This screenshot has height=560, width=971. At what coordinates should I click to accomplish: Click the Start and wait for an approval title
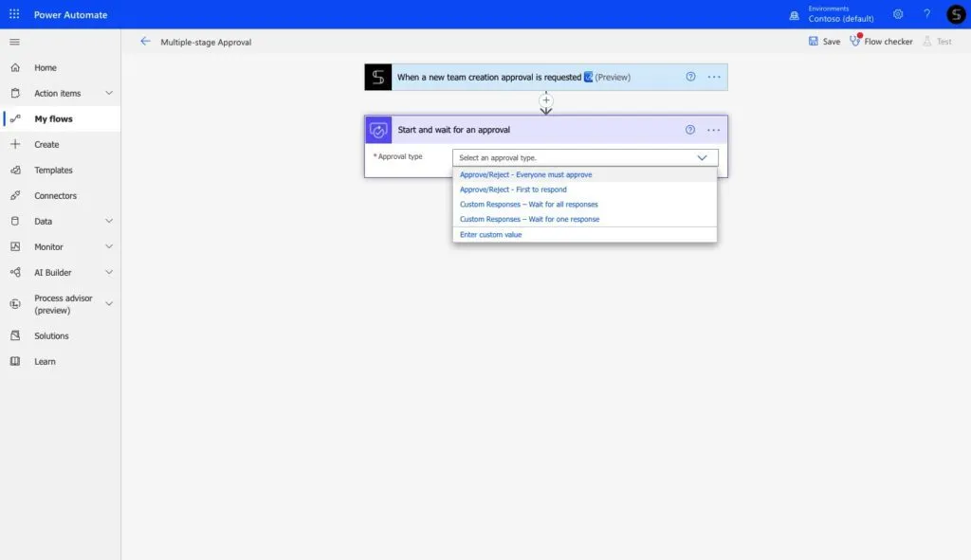(454, 129)
